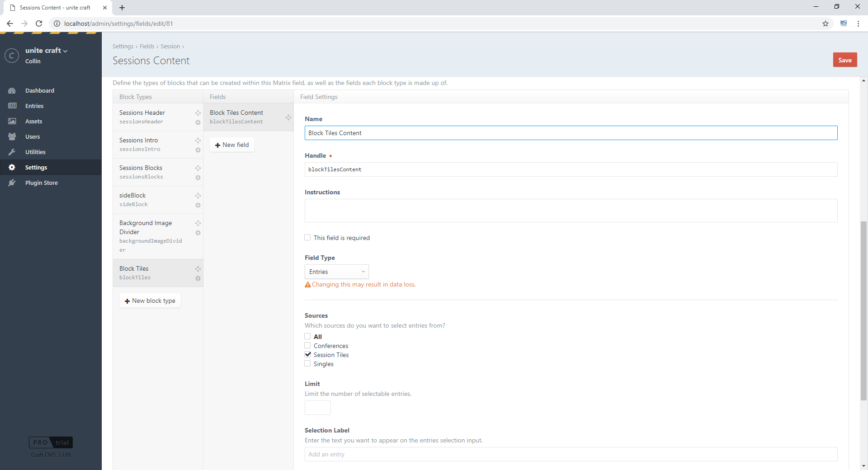
Task: Click the move handle for Sessions Intro
Action: 198,141
